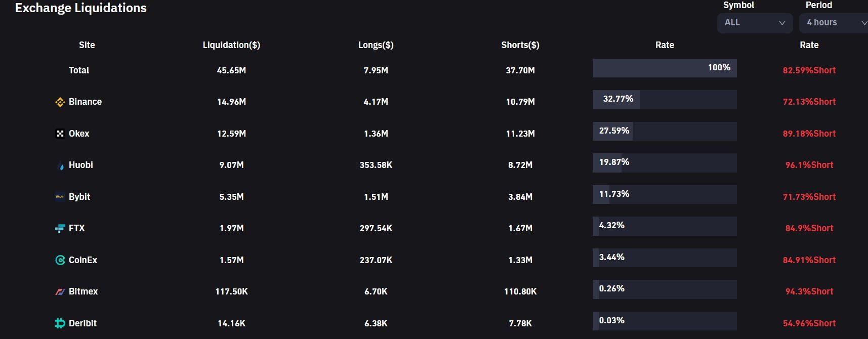Click Binance 32.77% rate progress bar
868x339 pixels.
665,100
